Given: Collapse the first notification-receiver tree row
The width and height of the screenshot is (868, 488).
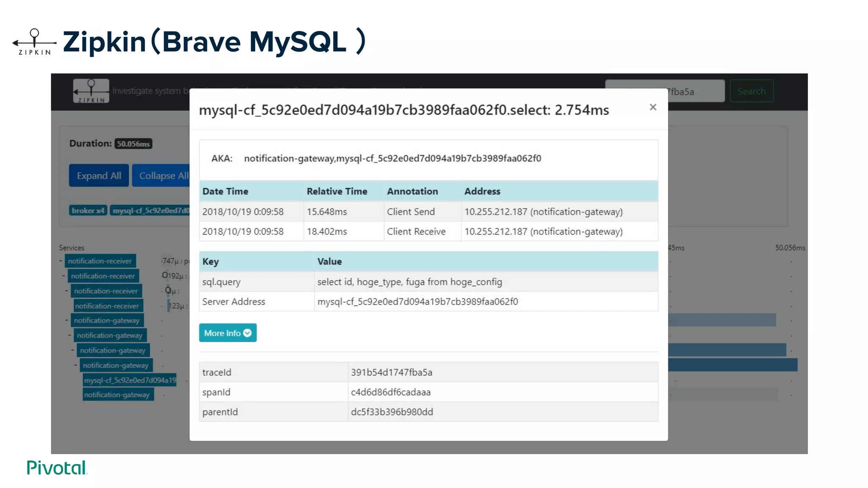Looking at the screenshot, I should pyautogui.click(x=61, y=261).
